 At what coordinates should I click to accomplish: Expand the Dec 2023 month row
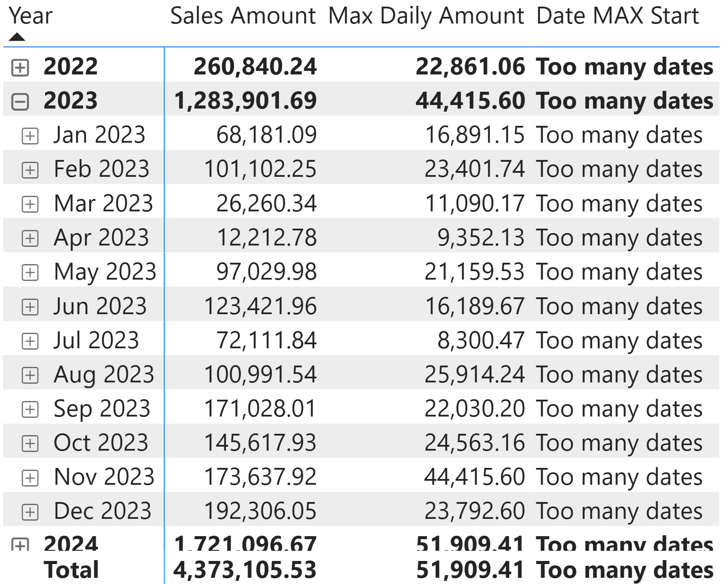coord(30,512)
